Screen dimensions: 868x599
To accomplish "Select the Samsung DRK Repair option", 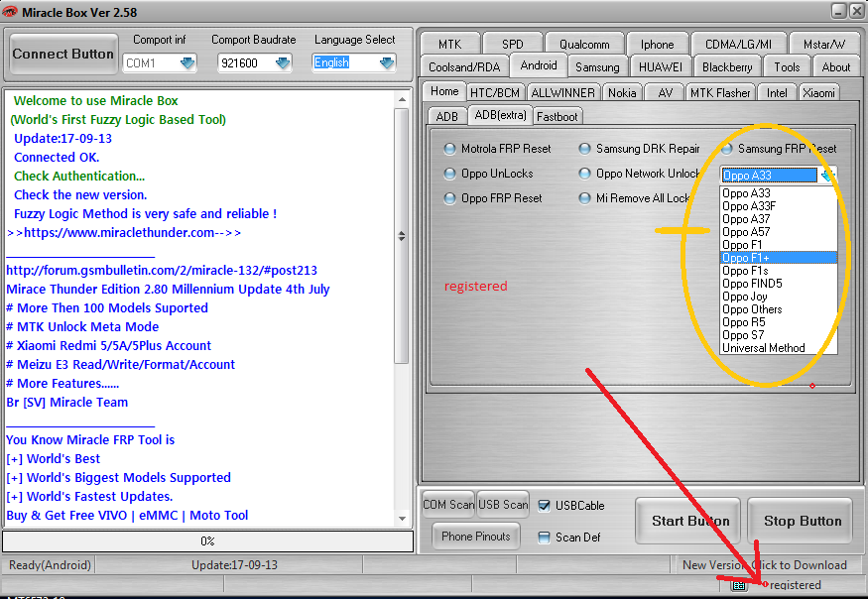I will click(x=584, y=149).
